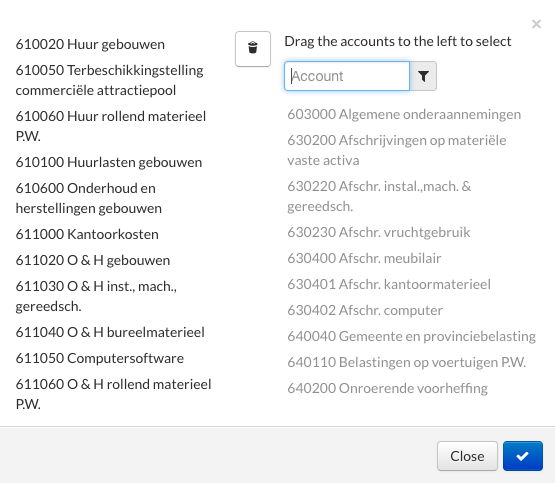Select 611020 O & H gebouwen account
This screenshot has height=483, width=555.
click(93, 260)
